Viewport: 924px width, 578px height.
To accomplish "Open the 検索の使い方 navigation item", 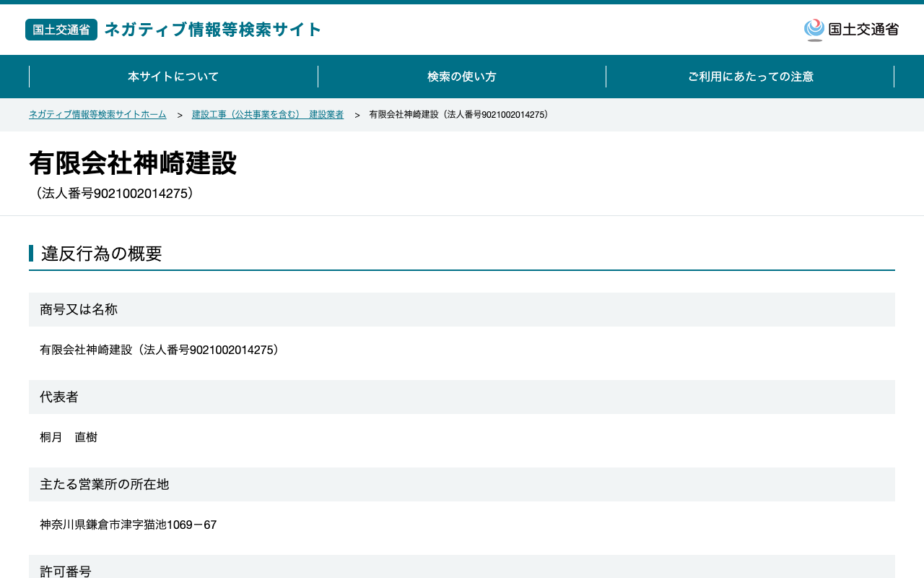I will coord(462,77).
